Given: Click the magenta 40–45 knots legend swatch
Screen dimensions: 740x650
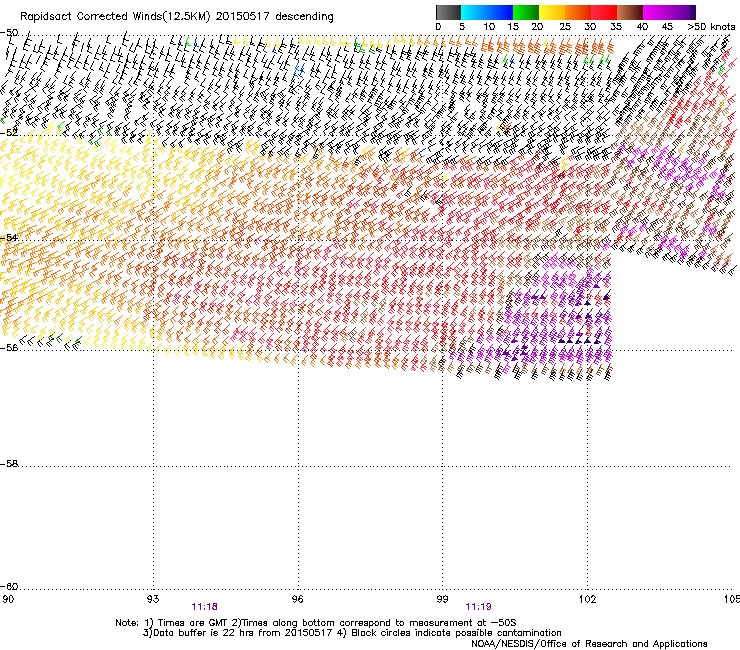Looking at the screenshot, I should point(656,12).
